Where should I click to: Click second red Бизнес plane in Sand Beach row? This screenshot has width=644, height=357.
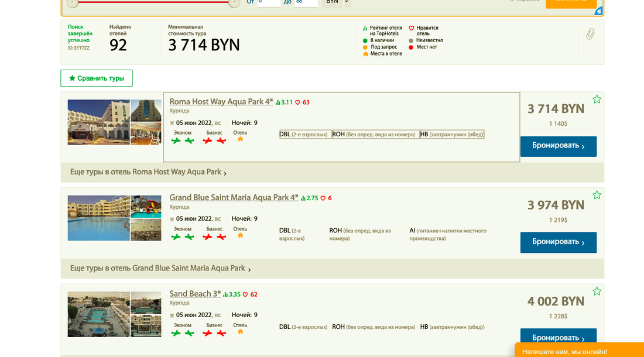coord(221,333)
